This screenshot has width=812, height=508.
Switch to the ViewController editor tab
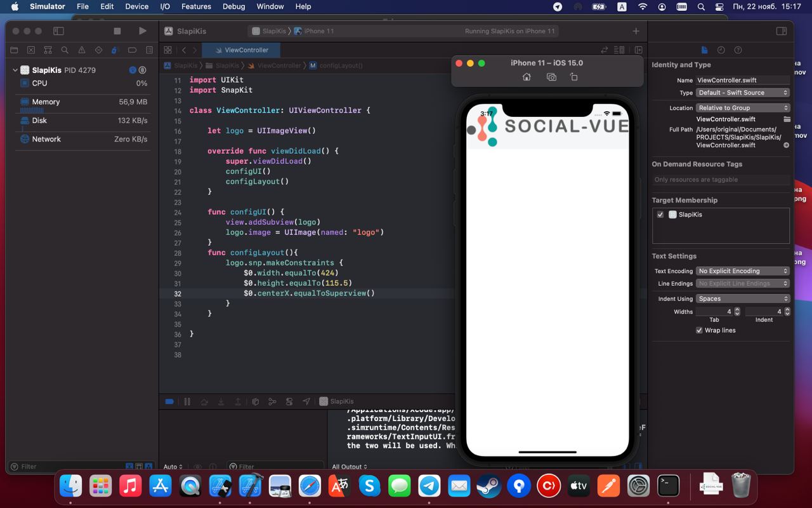coord(241,50)
